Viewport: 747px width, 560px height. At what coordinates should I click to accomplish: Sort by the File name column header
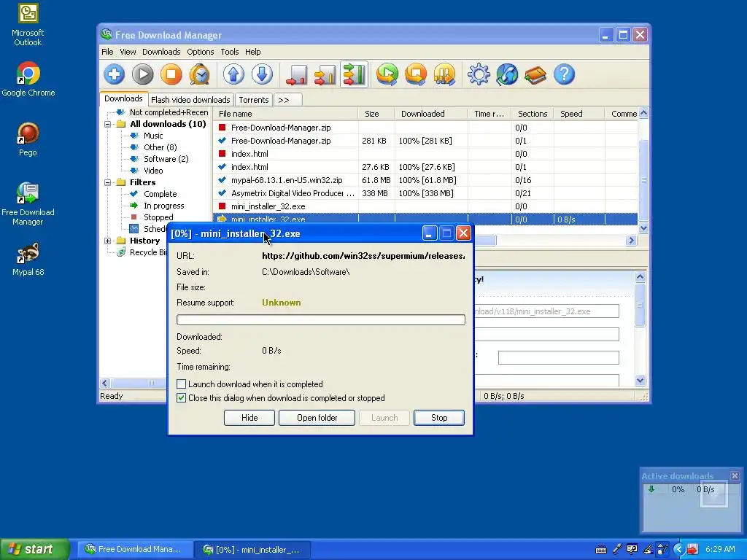click(x=286, y=113)
